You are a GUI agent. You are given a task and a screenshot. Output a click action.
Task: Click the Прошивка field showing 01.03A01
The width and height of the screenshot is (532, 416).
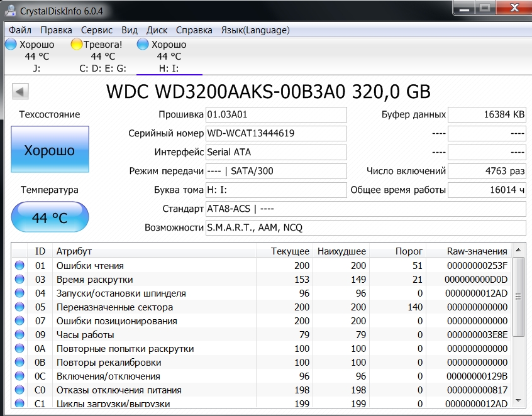[276, 114]
